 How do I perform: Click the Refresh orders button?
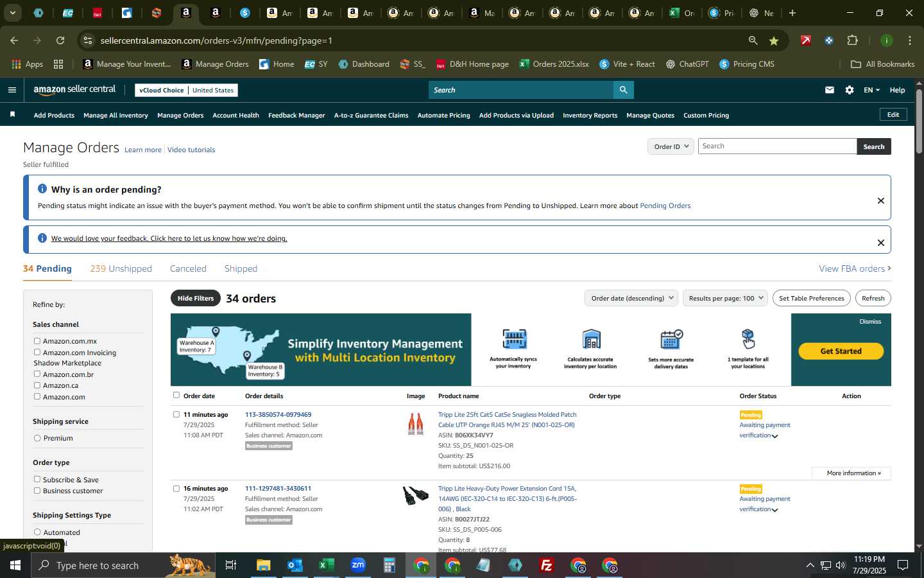(x=873, y=298)
